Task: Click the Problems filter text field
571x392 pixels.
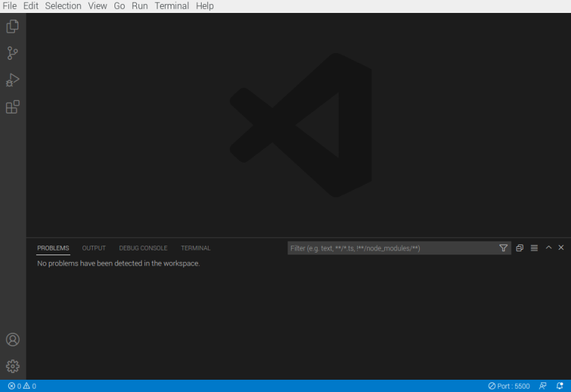Action: (392, 248)
